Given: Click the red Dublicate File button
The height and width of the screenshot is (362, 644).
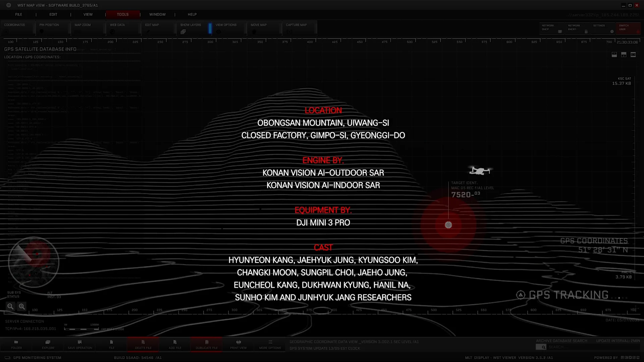Looking at the screenshot, I should pyautogui.click(x=207, y=345).
